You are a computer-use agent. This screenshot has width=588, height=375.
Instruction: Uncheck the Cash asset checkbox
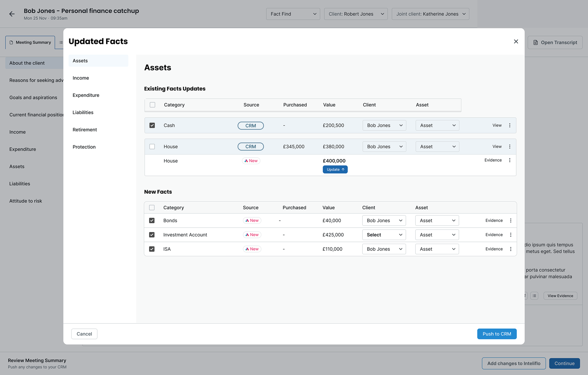(152, 125)
